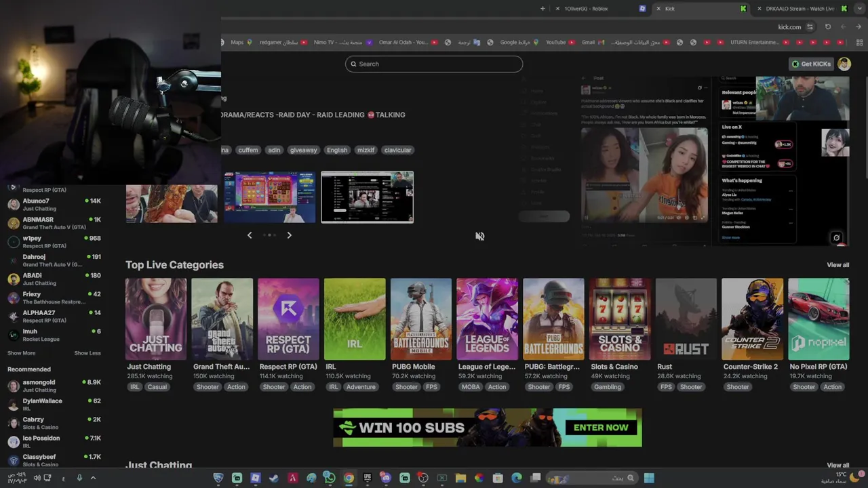Screen dimensions: 868x488
Task: Click the WIN 100 SUBS banner's ENTER NOW button
Action: click(601, 428)
